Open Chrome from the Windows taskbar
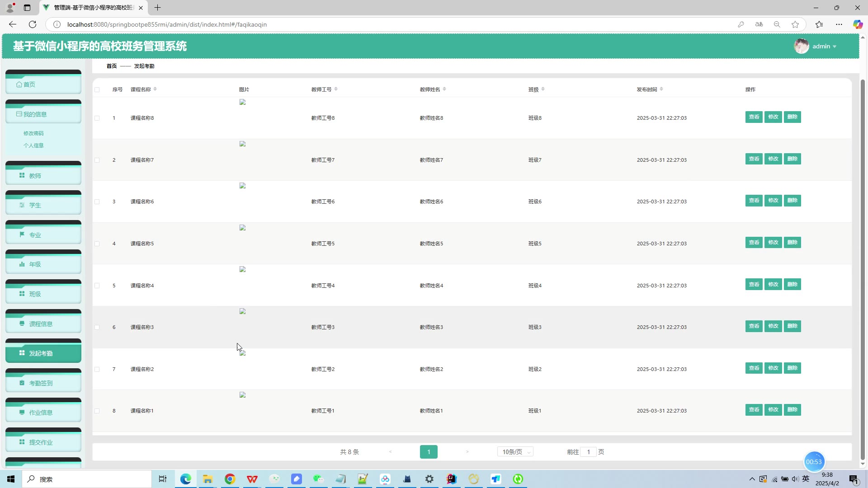 click(230, 479)
